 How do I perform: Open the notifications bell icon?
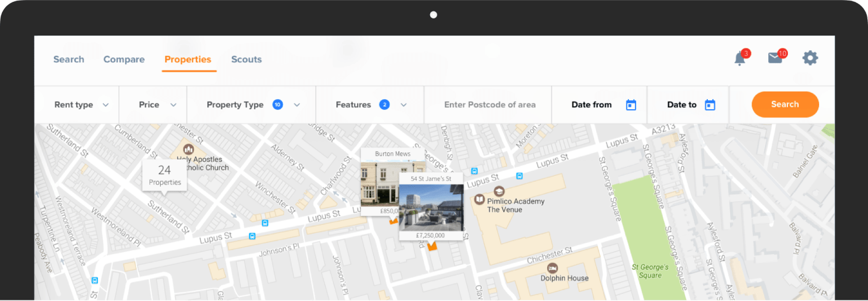740,59
